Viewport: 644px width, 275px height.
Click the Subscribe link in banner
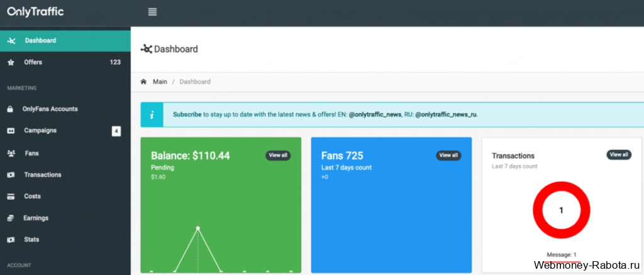tap(187, 115)
